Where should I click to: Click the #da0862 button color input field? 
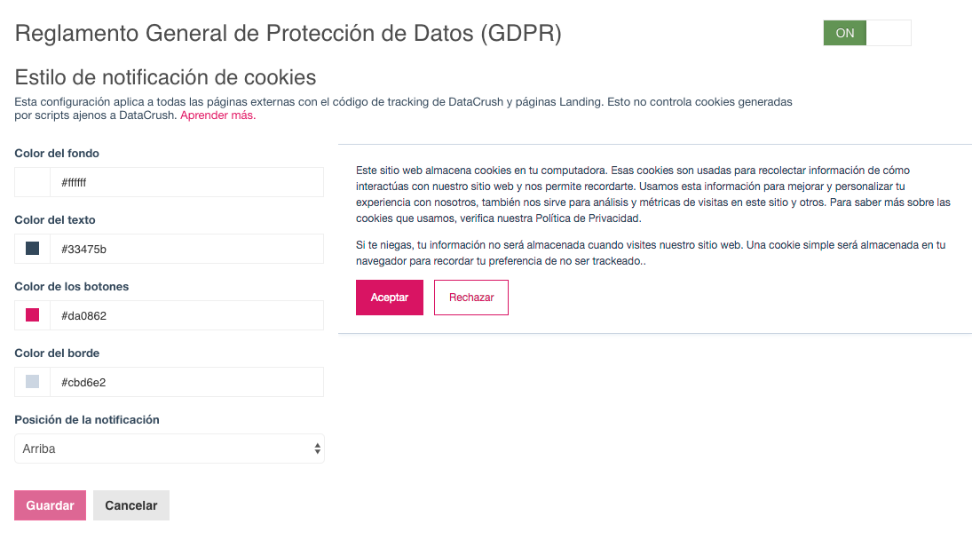tap(186, 315)
